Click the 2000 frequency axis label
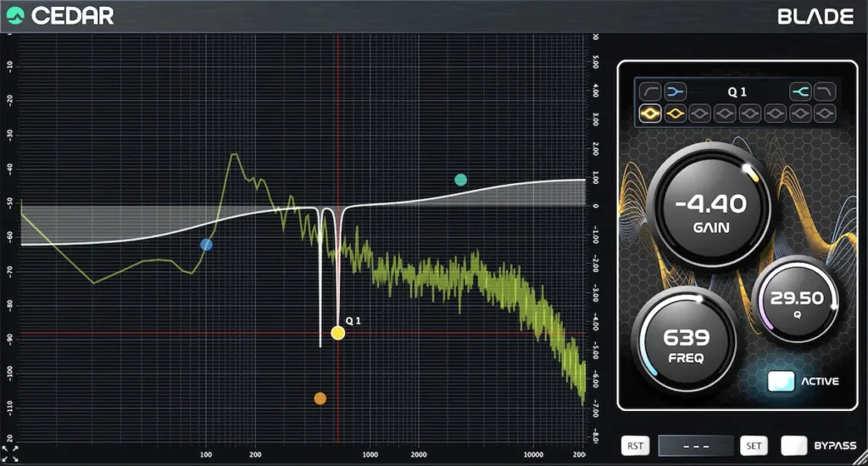868x466 pixels. tap(419, 455)
